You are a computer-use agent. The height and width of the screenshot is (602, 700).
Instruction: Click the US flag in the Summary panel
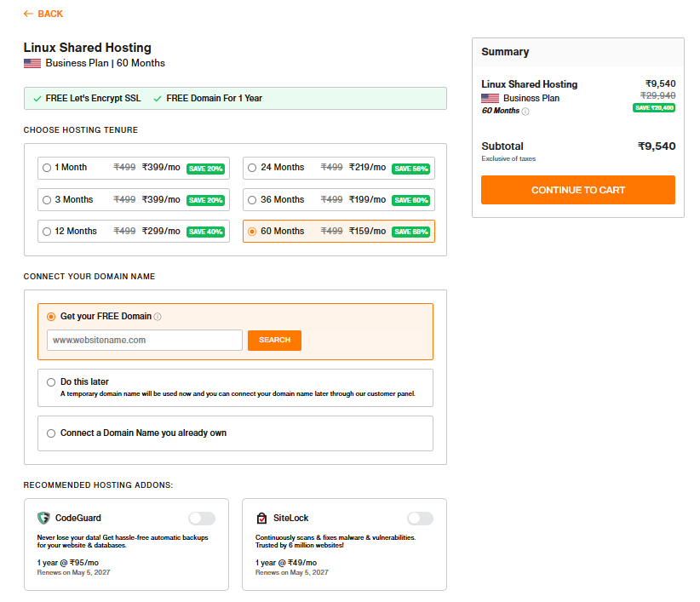490,98
